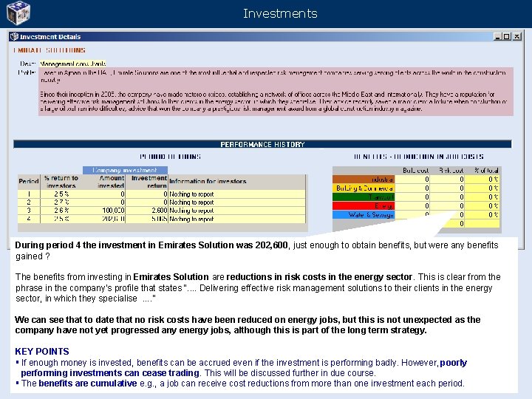The width and height of the screenshot is (532, 399).
Task: Click inside the pink Profile text area
Action: (x=276, y=92)
